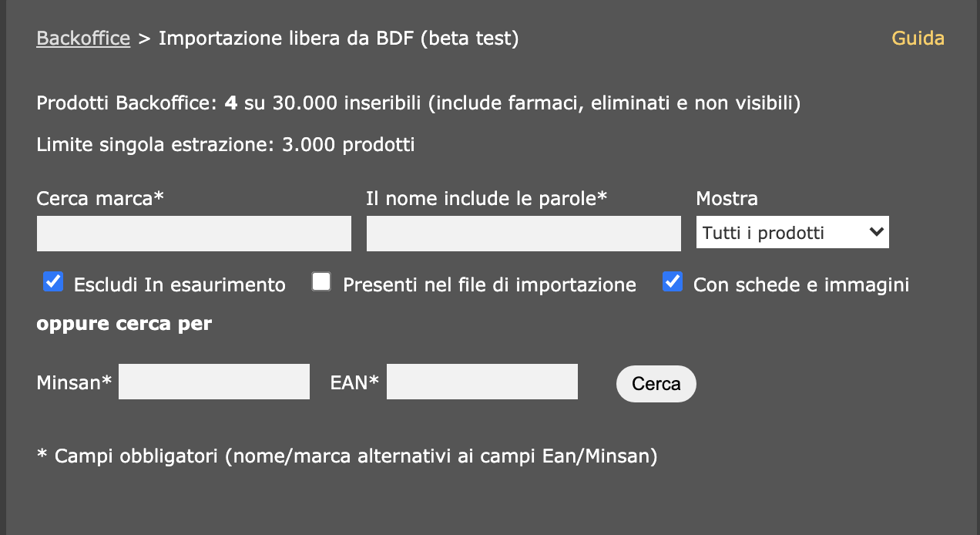Focus the Cerca marca text field
The image size is (980, 535).
coord(194,234)
